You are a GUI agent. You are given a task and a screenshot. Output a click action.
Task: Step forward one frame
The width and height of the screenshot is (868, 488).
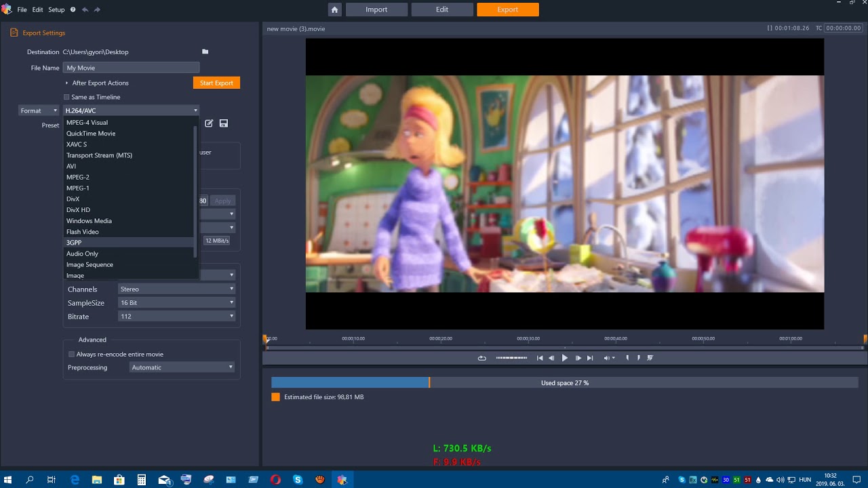click(578, 358)
